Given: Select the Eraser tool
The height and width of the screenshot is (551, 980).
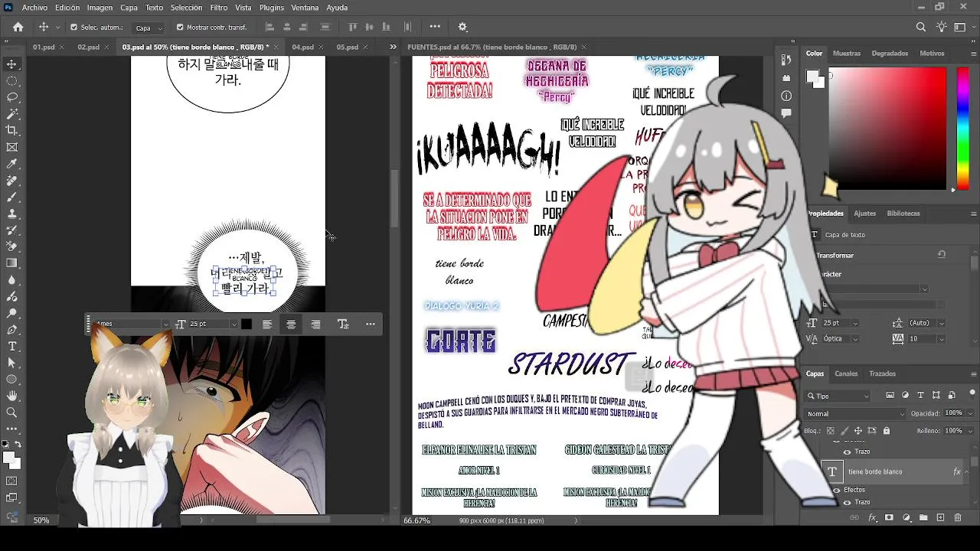Looking at the screenshot, I should (11, 246).
